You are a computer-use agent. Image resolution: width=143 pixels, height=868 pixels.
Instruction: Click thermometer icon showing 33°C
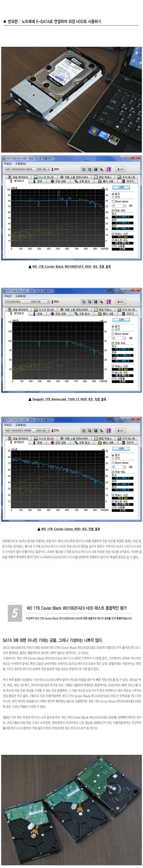[53, 169]
